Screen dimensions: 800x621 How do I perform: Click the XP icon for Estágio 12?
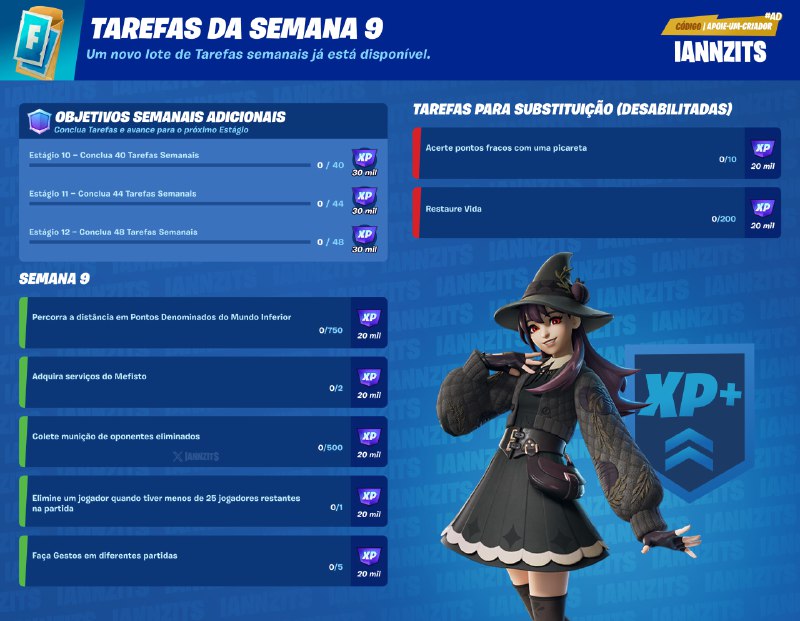pyautogui.click(x=364, y=235)
